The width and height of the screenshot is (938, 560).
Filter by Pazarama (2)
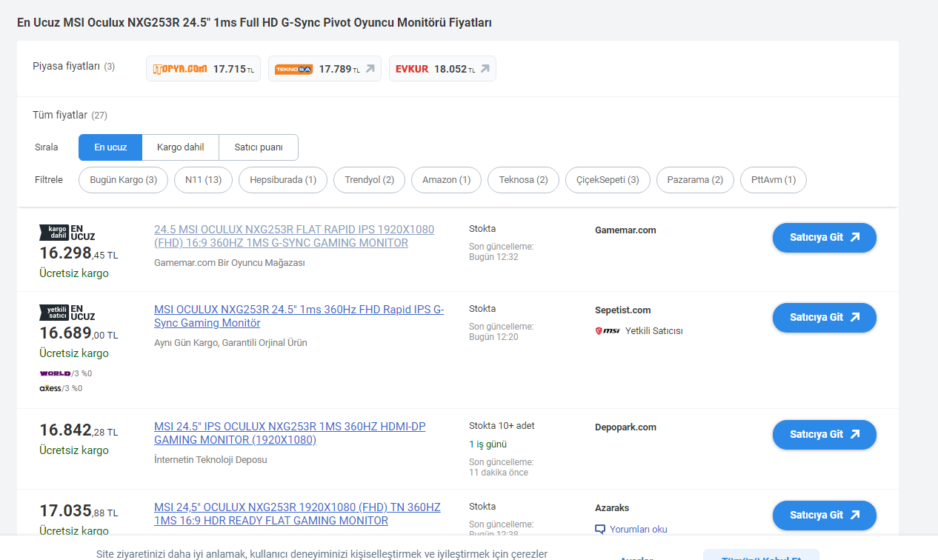coord(695,180)
